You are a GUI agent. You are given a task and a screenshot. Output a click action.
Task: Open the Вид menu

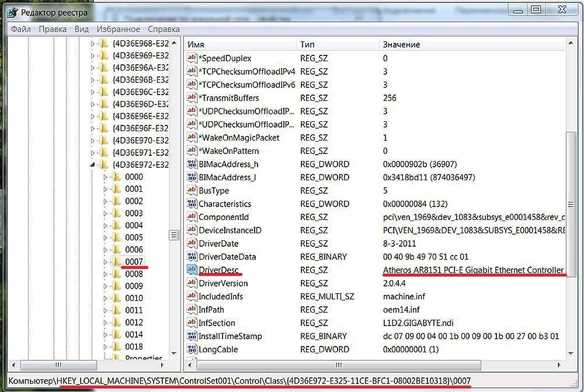point(82,29)
